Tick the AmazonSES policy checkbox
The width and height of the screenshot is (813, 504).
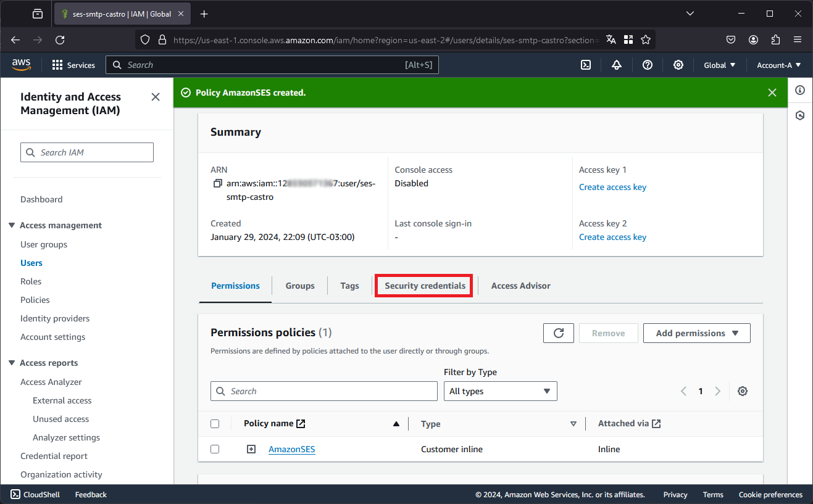(215, 449)
